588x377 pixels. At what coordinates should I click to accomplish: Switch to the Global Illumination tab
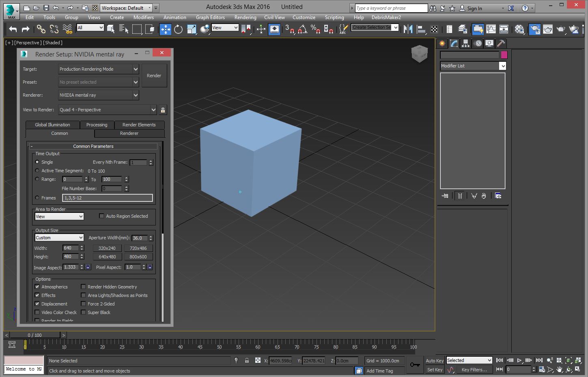[52, 125]
